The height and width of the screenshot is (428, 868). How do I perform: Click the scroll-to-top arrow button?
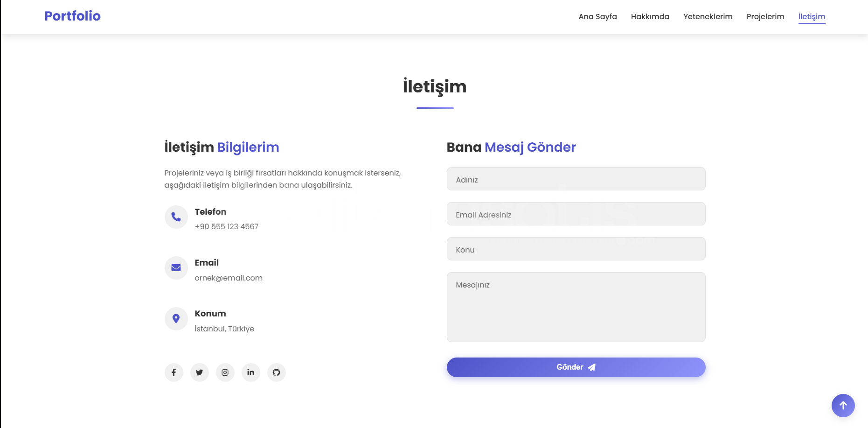pyautogui.click(x=843, y=406)
